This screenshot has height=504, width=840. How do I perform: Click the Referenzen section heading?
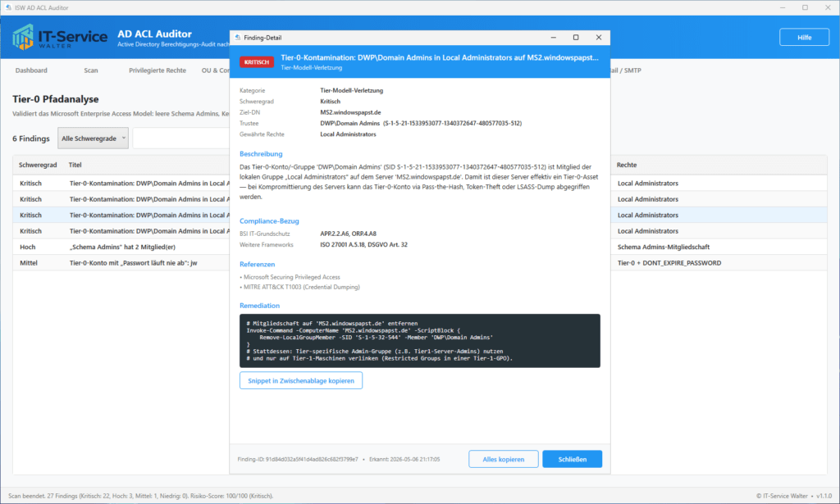tap(257, 265)
